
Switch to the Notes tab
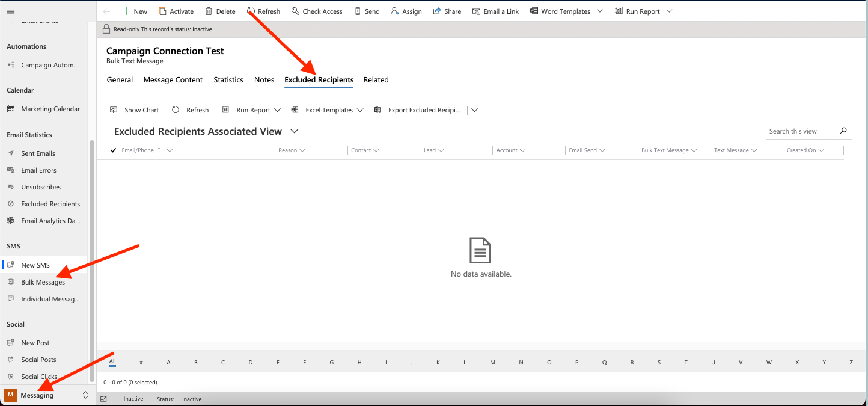click(x=264, y=80)
